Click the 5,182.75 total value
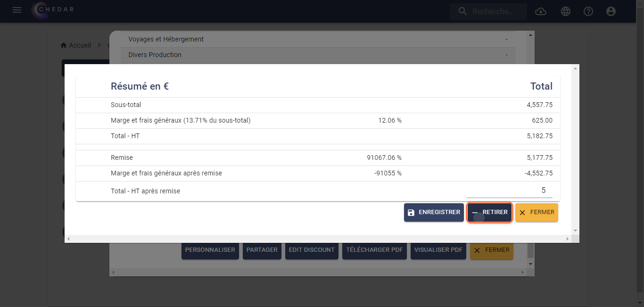 click(x=540, y=136)
